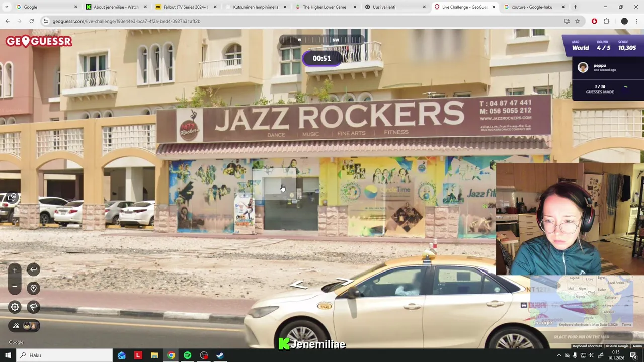Open Outlook from the taskbar
The height and width of the screenshot is (362, 644).
click(x=122, y=355)
